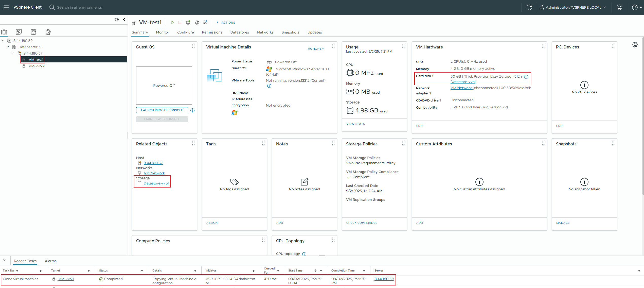644x288 pixels.
Task: Open the Administrator@VSPHERE.LOCAL user menu
Action: point(573,7)
